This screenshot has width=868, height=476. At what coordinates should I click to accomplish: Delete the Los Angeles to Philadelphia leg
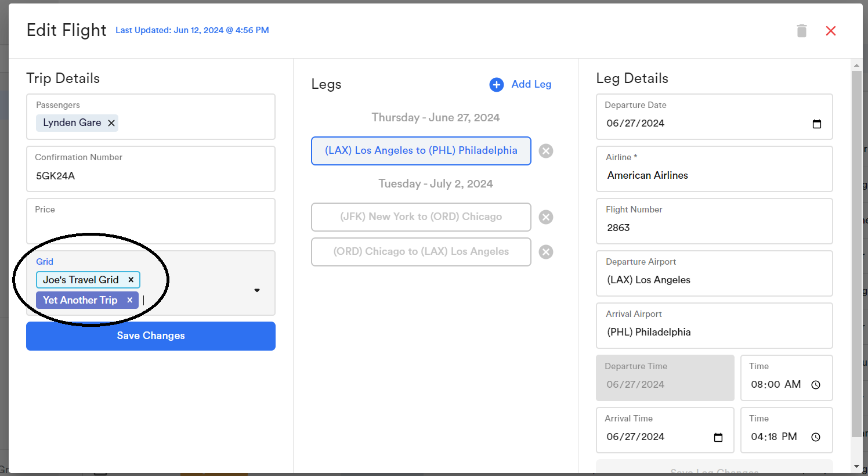coord(546,151)
